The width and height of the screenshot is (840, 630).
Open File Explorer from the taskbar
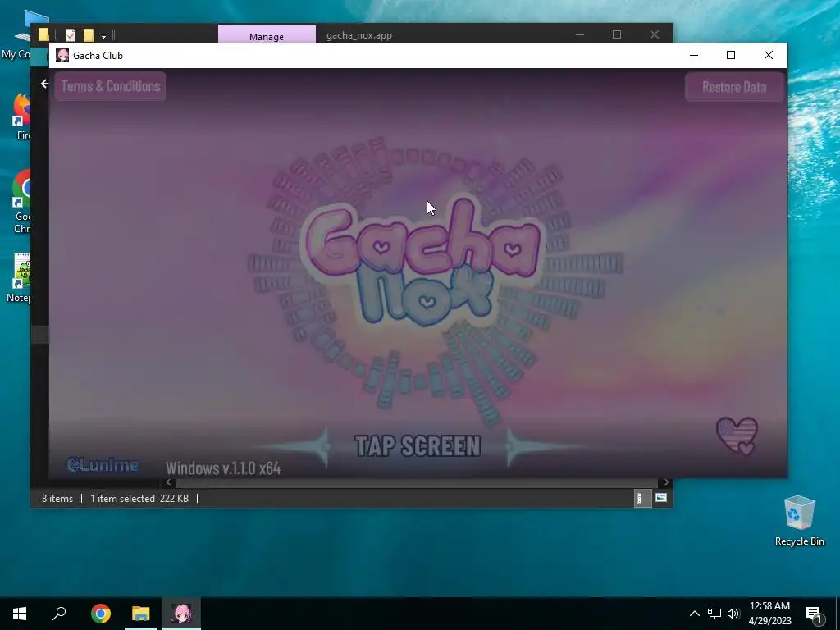pos(141,614)
